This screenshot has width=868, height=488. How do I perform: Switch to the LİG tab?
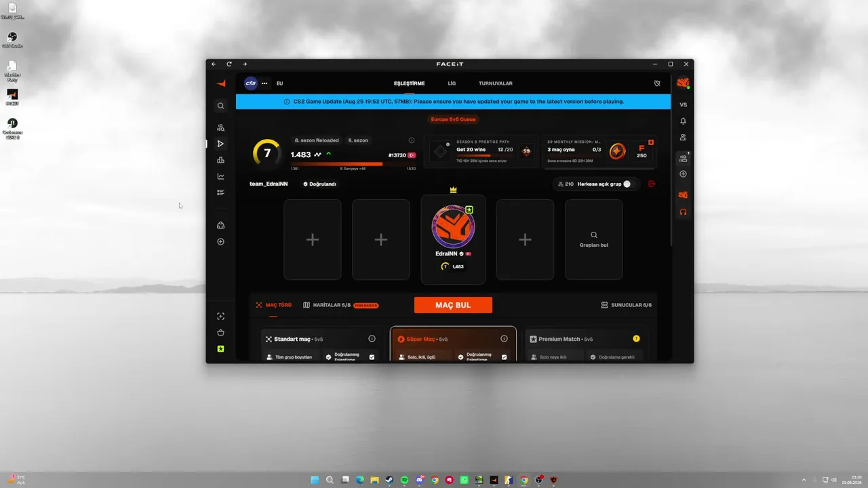tap(452, 83)
